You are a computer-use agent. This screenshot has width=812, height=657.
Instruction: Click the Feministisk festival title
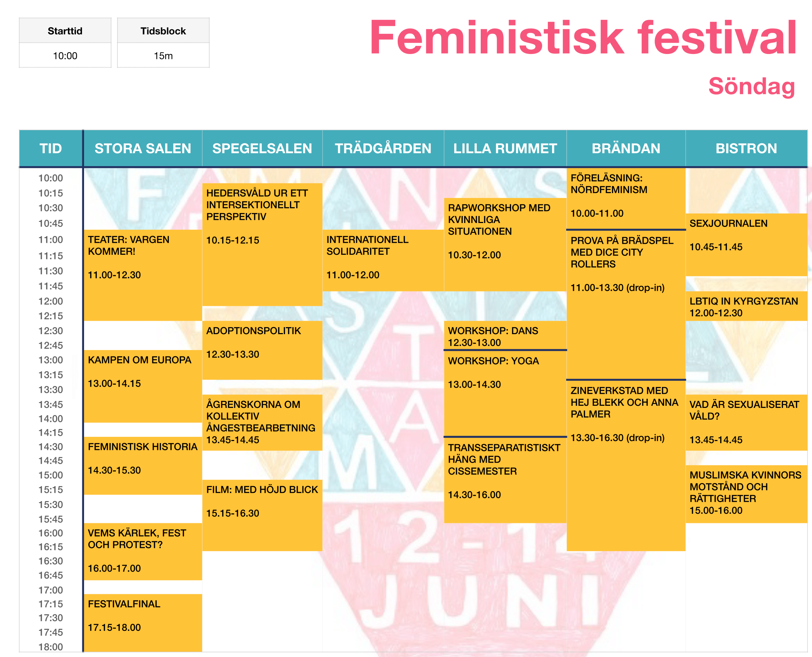coord(583,38)
